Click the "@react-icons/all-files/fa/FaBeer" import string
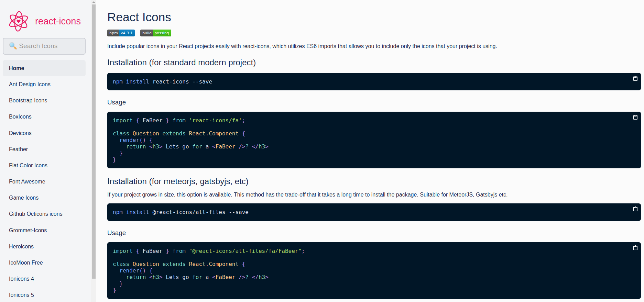Image resolution: width=644 pixels, height=302 pixels. 245,251
